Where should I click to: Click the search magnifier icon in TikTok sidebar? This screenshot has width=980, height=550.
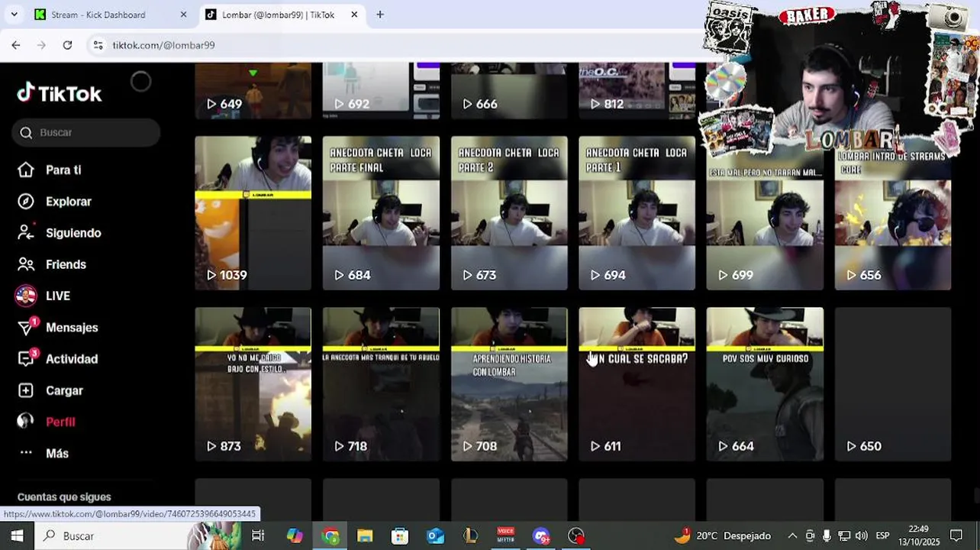coord(26,133)
